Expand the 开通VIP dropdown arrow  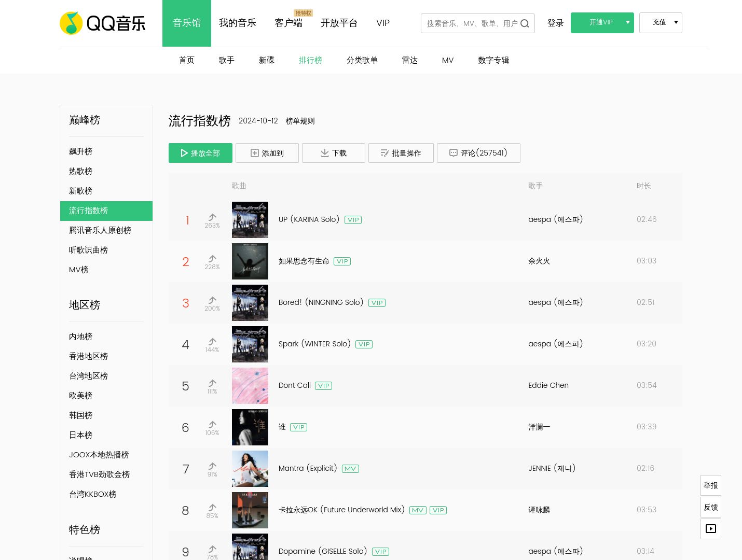coord(628,22)
